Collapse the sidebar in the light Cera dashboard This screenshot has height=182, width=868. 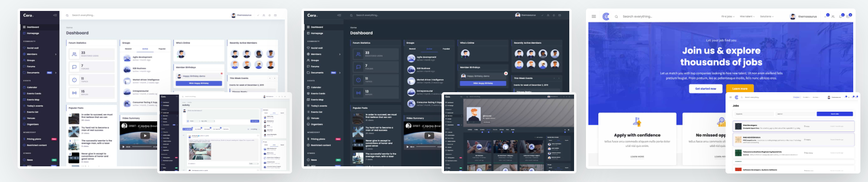tap(55, 15)
